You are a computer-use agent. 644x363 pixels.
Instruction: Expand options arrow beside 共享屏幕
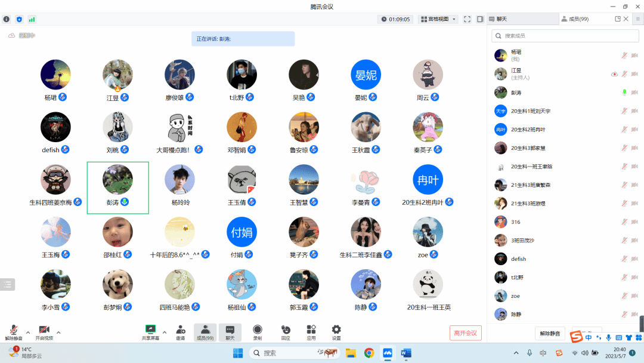tap(165, 333)
